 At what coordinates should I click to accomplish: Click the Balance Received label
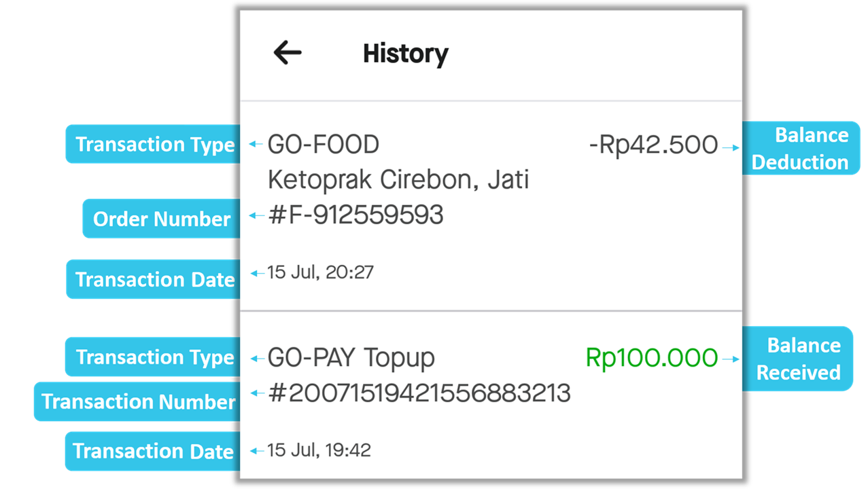pyautogui.click(x=798, y=359)
